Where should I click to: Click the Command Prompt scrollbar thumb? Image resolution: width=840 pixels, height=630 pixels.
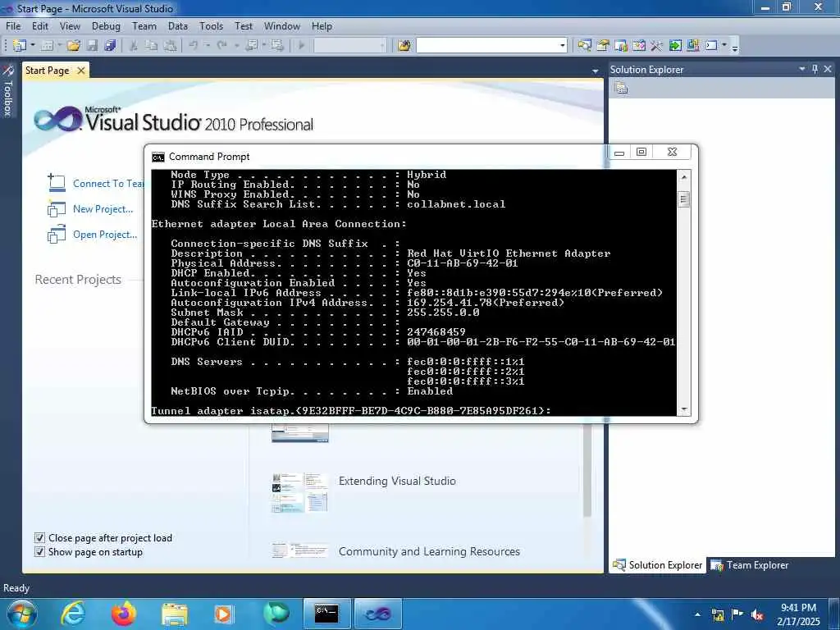click(683, 199)
